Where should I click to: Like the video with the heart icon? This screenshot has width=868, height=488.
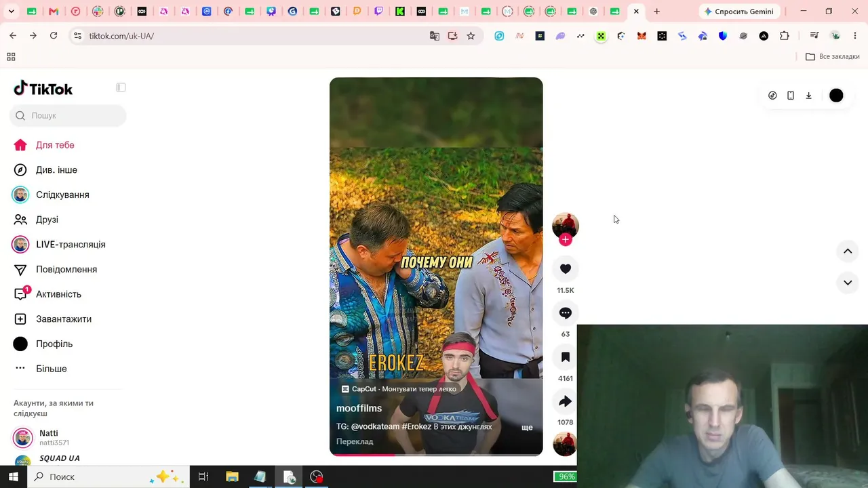click(566, 269)
